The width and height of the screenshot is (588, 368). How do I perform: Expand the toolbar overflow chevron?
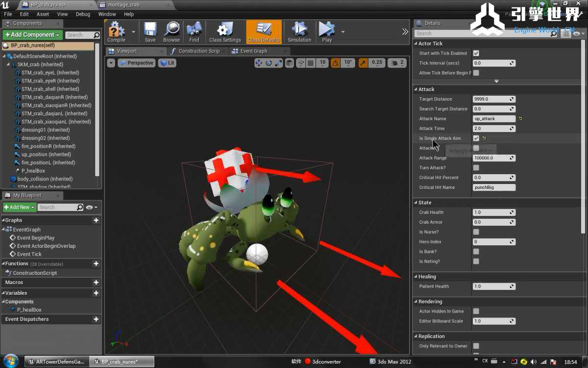[405, 32]
